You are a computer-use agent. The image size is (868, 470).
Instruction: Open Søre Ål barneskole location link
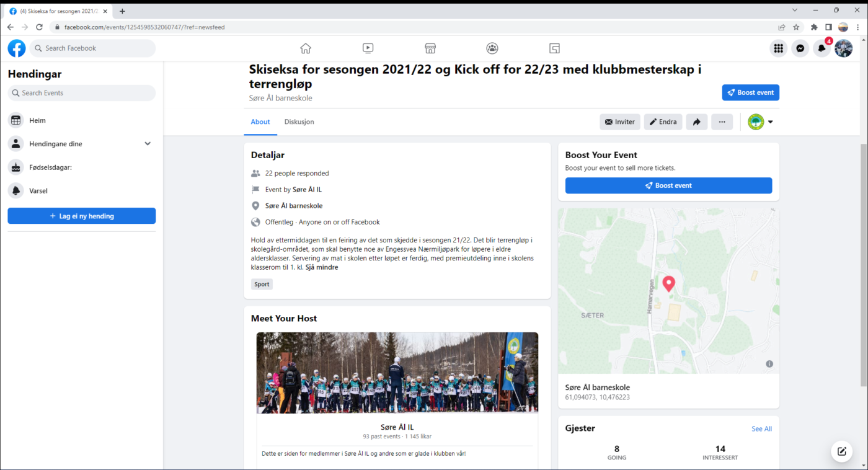[x=294, y=206]
